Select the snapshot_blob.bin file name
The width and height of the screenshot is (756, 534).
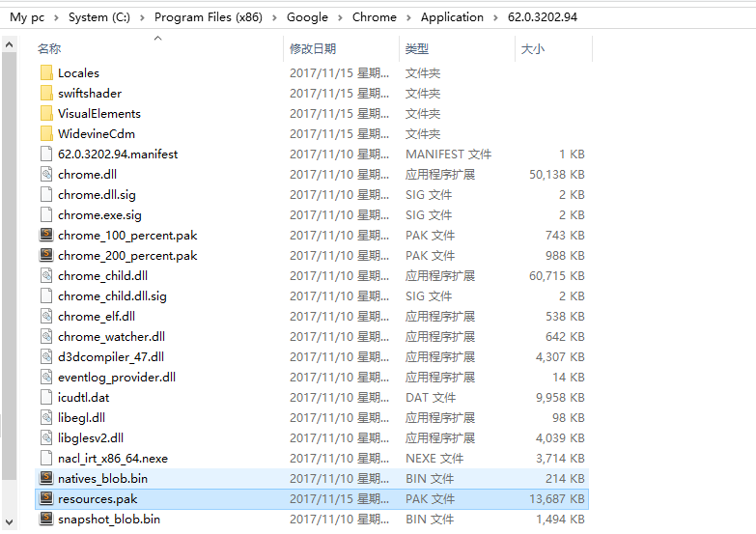(109, 519)
